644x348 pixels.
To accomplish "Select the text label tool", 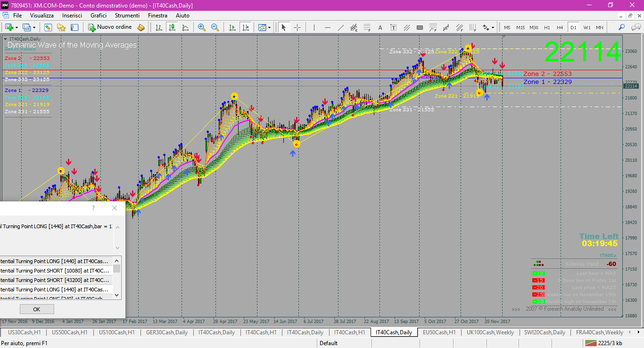I will tap(393, 27).
